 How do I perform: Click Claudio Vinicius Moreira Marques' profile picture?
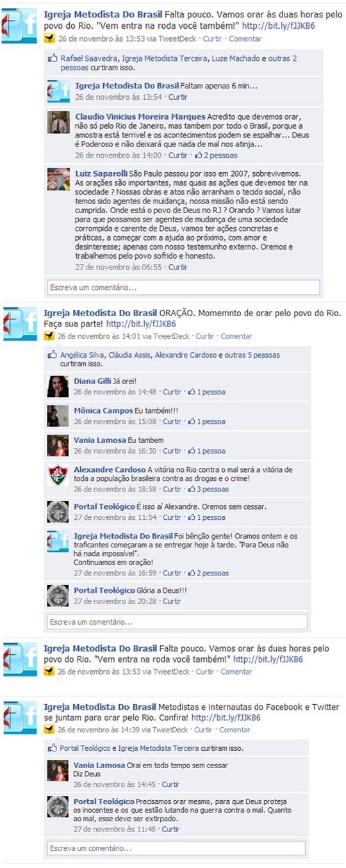point(58,122)
